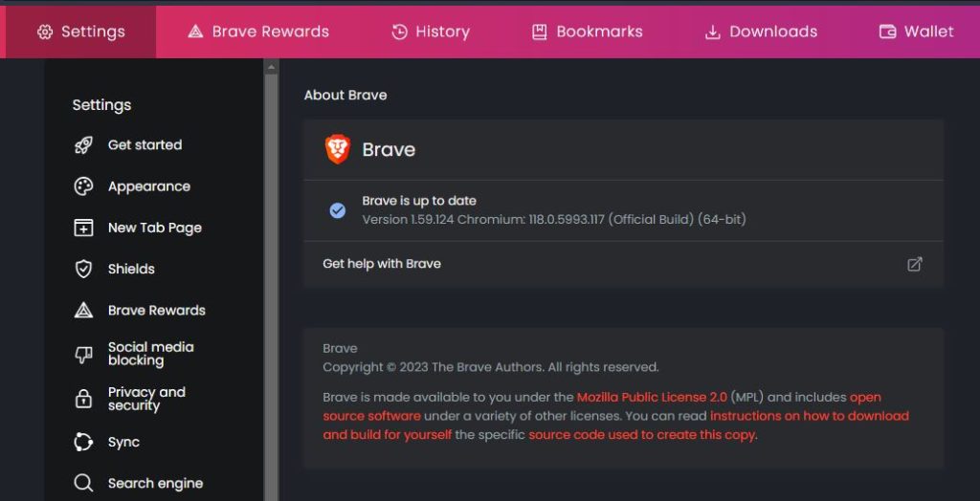Go to the Downloads tab
The width and height of the screenshot is (980, 501).
coord(761,32)
